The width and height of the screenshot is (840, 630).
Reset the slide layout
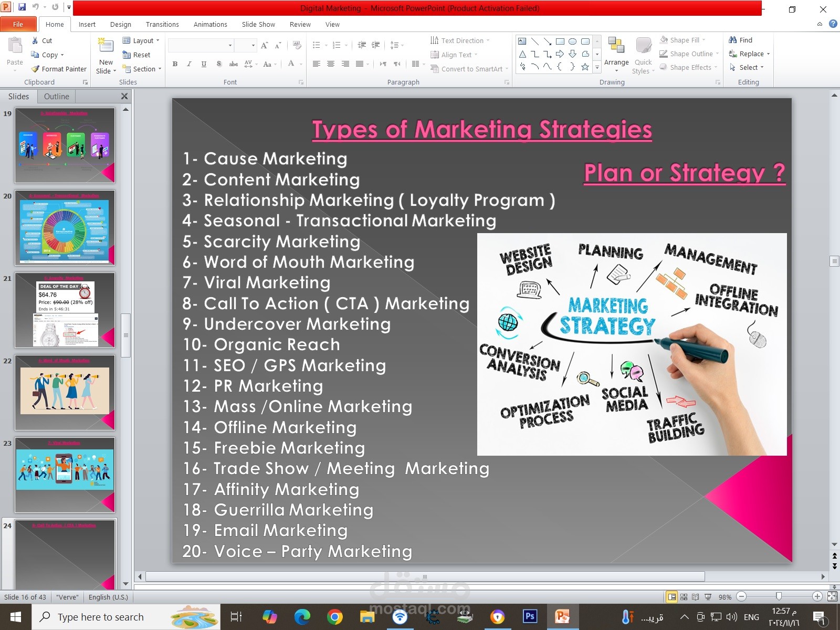point(136,55)
